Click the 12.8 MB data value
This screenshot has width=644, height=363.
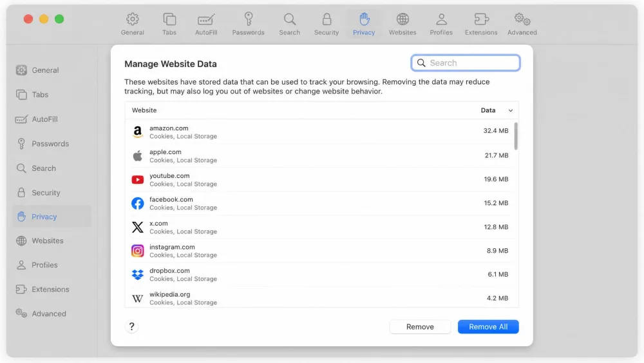point(496,227)
